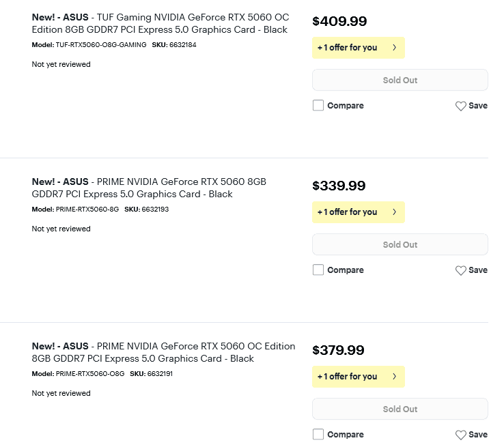504x447 pixels.
Task: Open TUF Gaming RTX 5060 OC Edition title
Action: [x=160, y=23]
